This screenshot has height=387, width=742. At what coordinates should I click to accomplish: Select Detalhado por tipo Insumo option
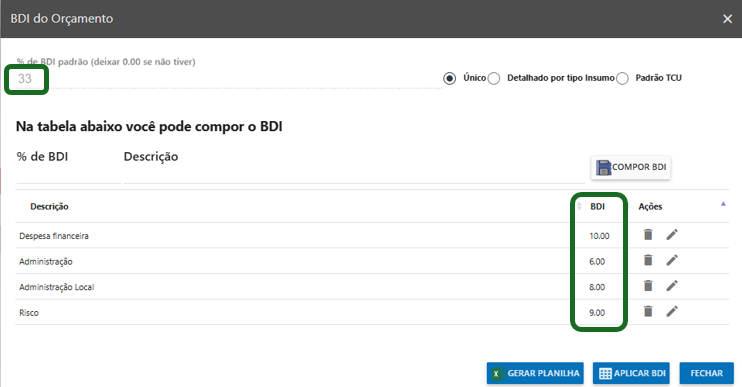pyautogui.click(x=494, y=78)
